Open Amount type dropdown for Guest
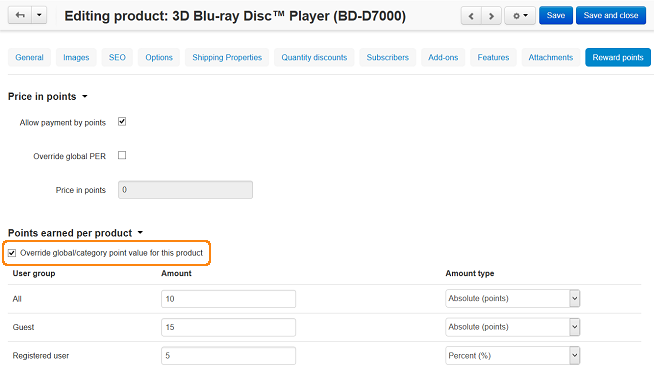The height and width of the screenshot is (378, 654). click(x=513, y=327)
